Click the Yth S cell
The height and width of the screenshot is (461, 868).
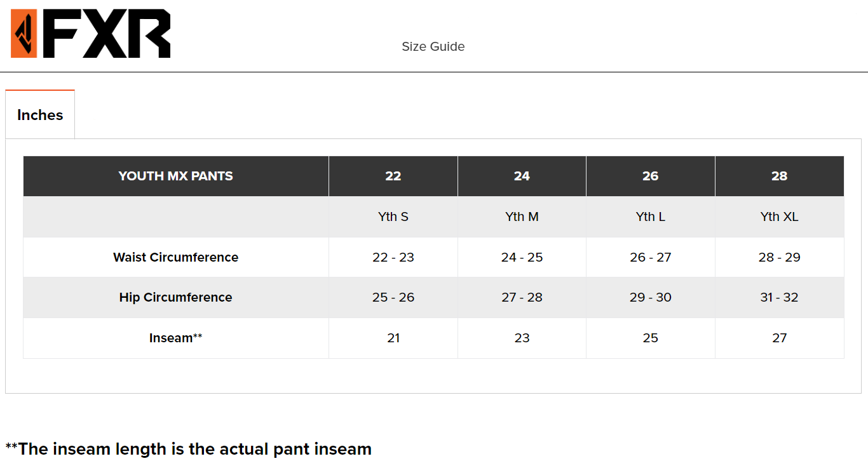(x=393, y=217)
